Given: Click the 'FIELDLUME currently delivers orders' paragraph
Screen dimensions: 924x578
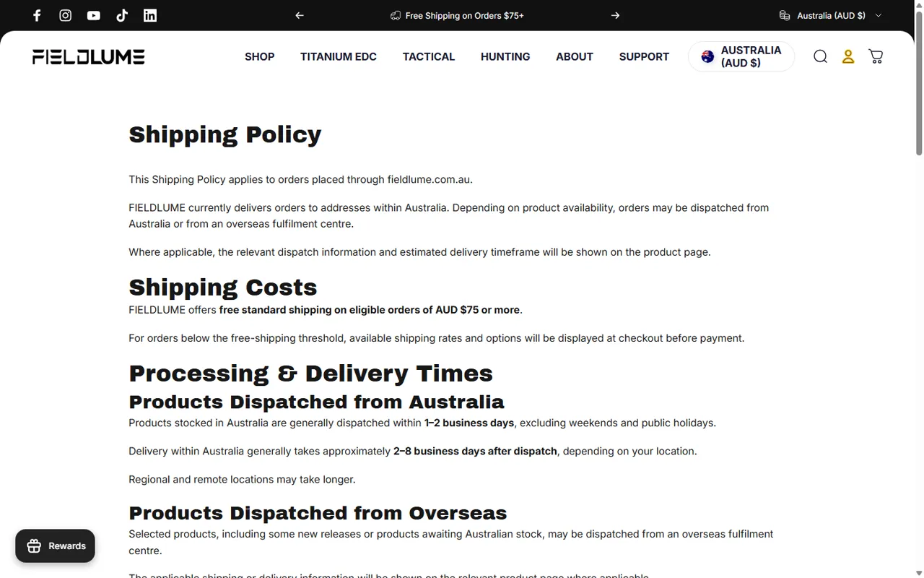Looking at the screenshot, I should (449, 216).
